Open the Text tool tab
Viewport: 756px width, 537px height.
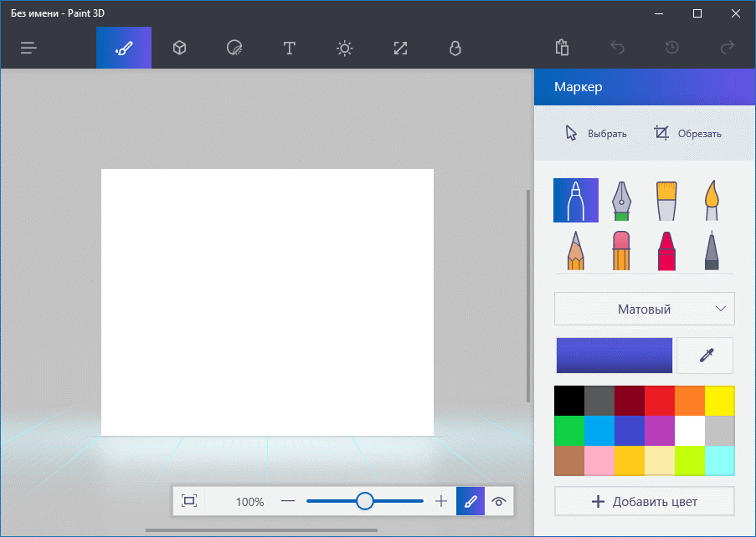point(290,48)
